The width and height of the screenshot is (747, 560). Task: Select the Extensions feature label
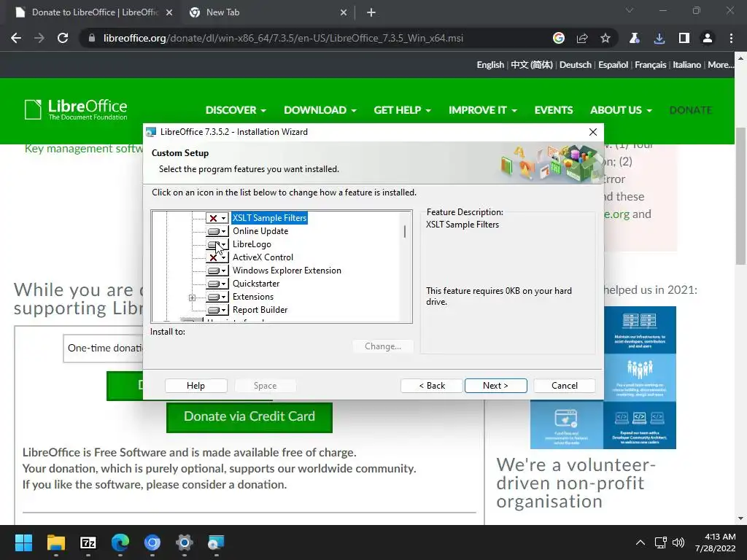point(252,297)
